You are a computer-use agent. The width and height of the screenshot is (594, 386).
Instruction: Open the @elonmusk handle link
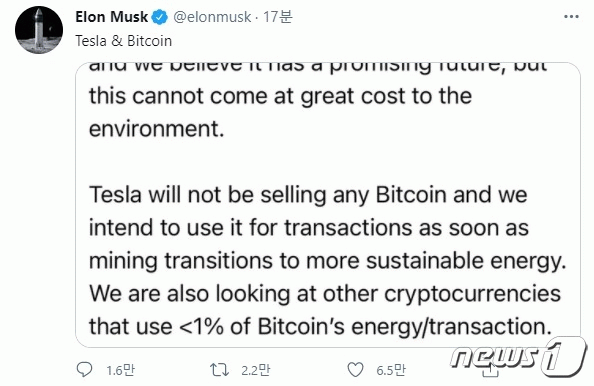[212, 17]
